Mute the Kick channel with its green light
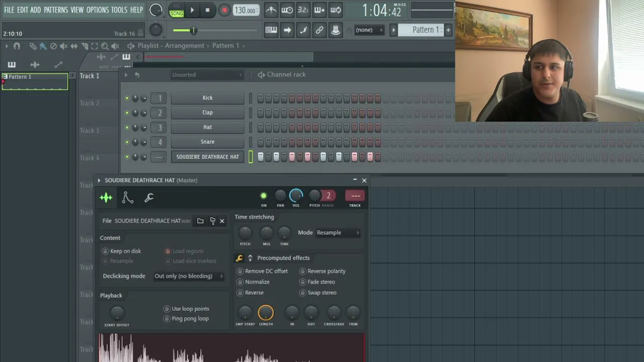Screen dimensions: 644x362 (x=127, y=98)
